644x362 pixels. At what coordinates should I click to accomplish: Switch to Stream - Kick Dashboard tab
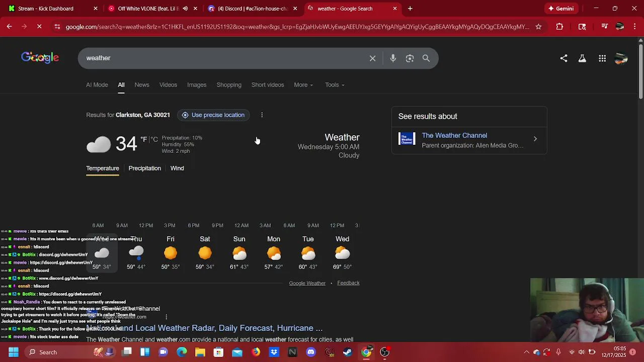coord(52,9)
